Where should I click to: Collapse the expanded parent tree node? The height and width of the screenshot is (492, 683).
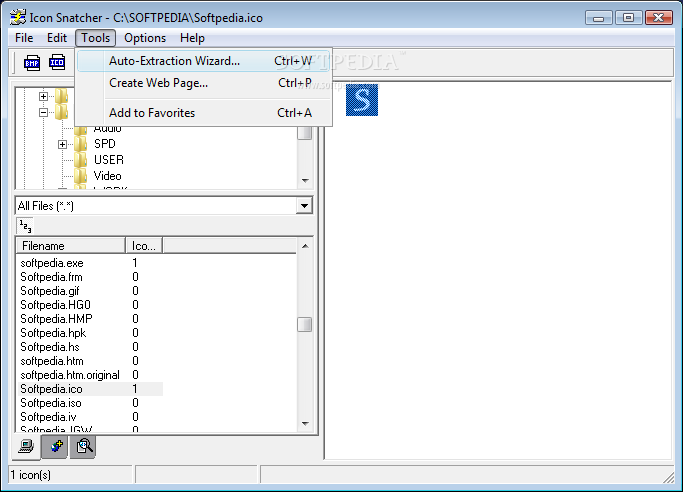point(43,112)
